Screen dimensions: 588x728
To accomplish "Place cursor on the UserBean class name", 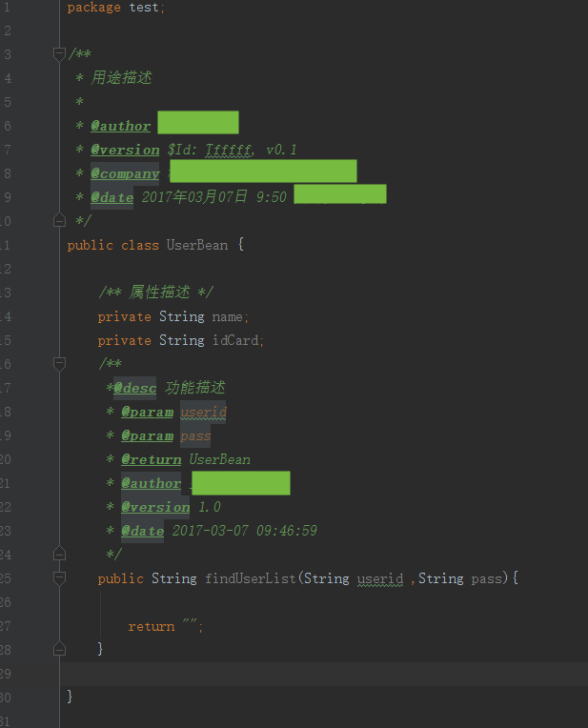I will click(197, 245).
